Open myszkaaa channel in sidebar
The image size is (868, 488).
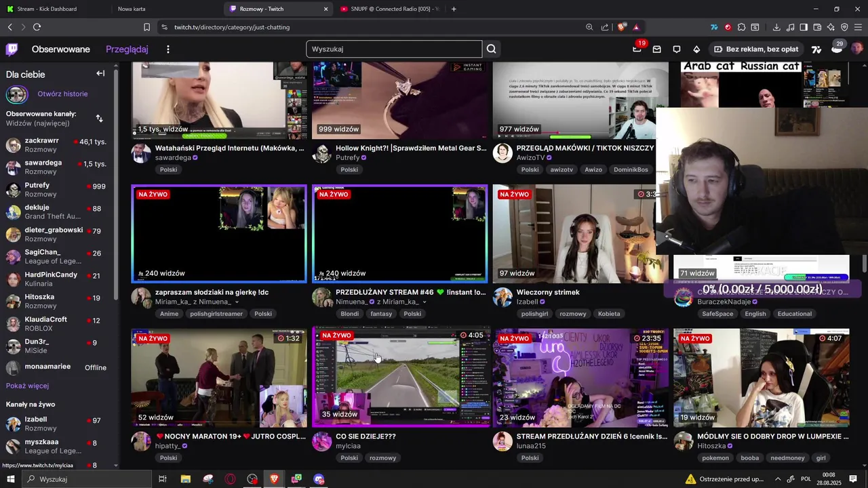(58, 446)
